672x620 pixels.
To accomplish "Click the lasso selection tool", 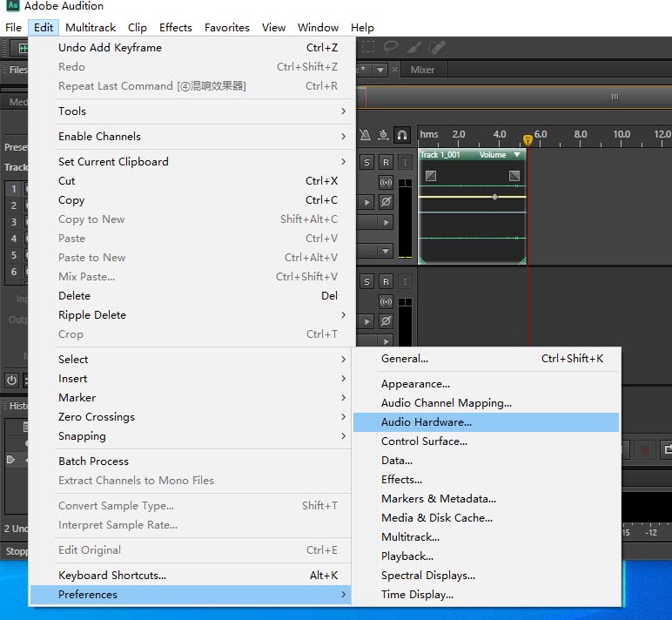I will point(392,47).
